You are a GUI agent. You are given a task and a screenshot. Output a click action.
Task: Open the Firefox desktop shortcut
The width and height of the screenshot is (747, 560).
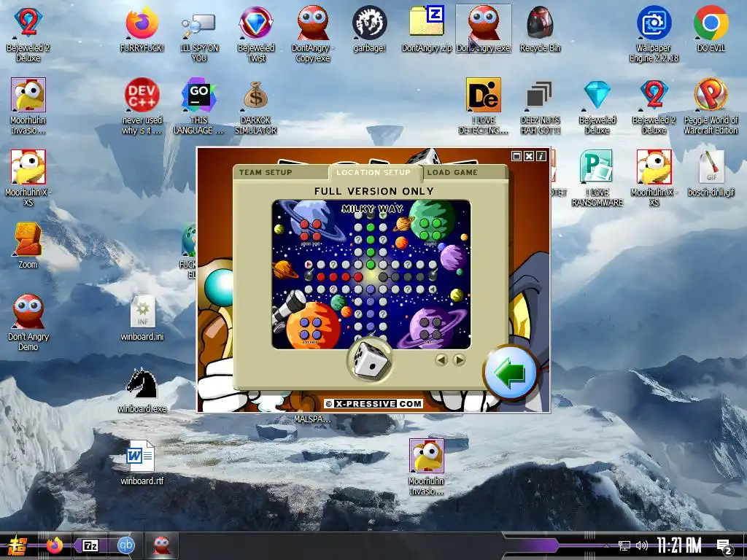click(142, 30)
